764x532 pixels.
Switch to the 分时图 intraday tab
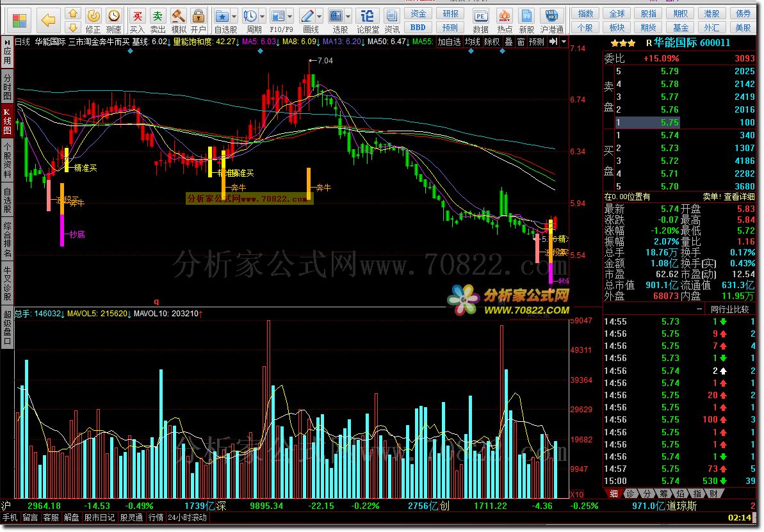[7, 86]
